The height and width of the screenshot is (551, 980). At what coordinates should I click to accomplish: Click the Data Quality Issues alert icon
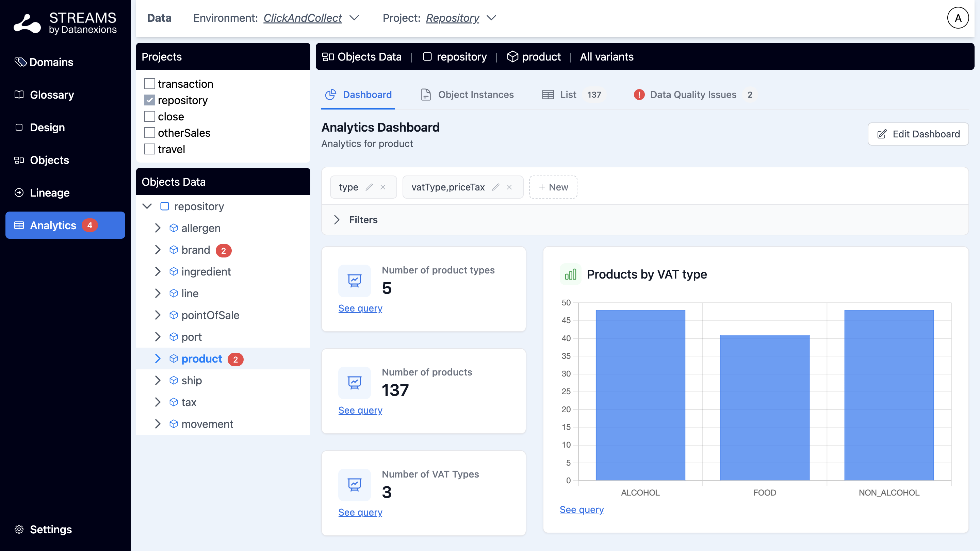pos(639,95)
